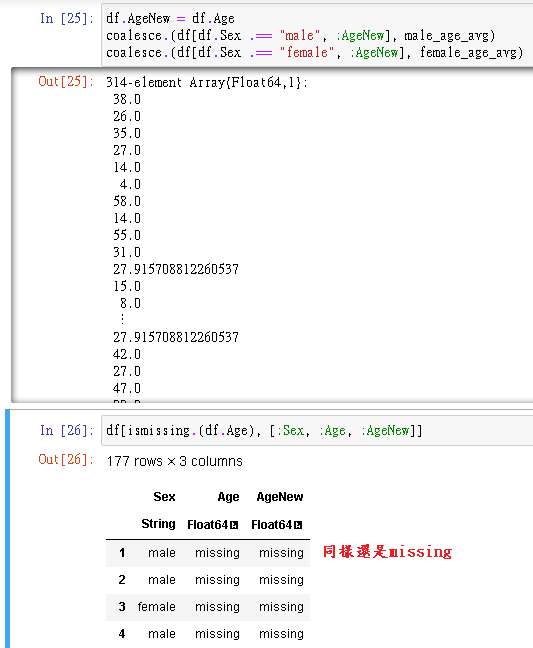Click the Age 'missing' cell in row 2
Image resolution: width=533 pixels, height=648 pixels.
coord(217,580)
